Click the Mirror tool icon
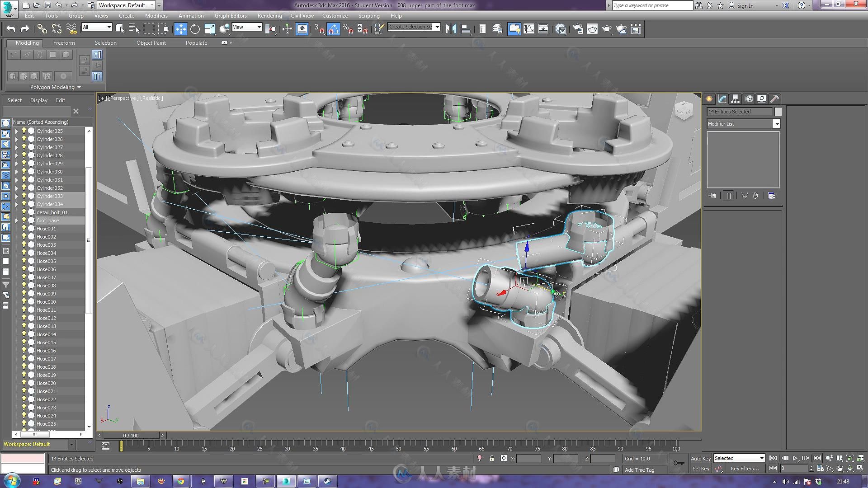The image size is (868, 488). (451, 29)
